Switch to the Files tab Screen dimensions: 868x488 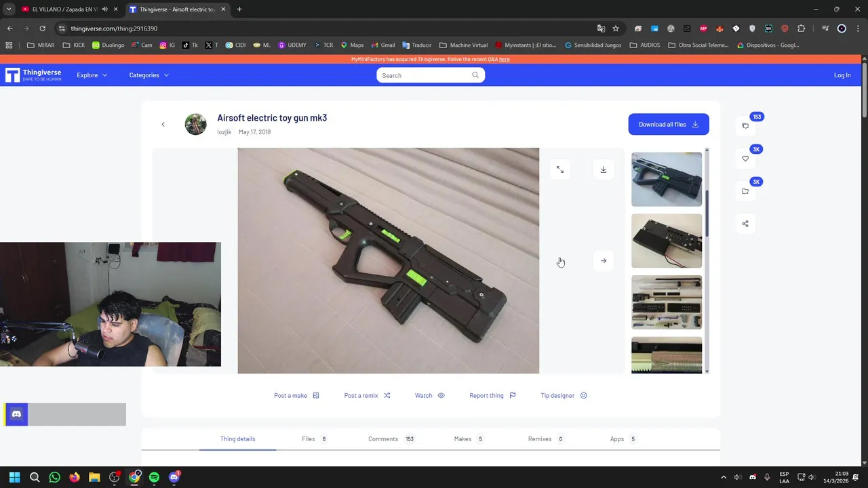pos(314,439)
